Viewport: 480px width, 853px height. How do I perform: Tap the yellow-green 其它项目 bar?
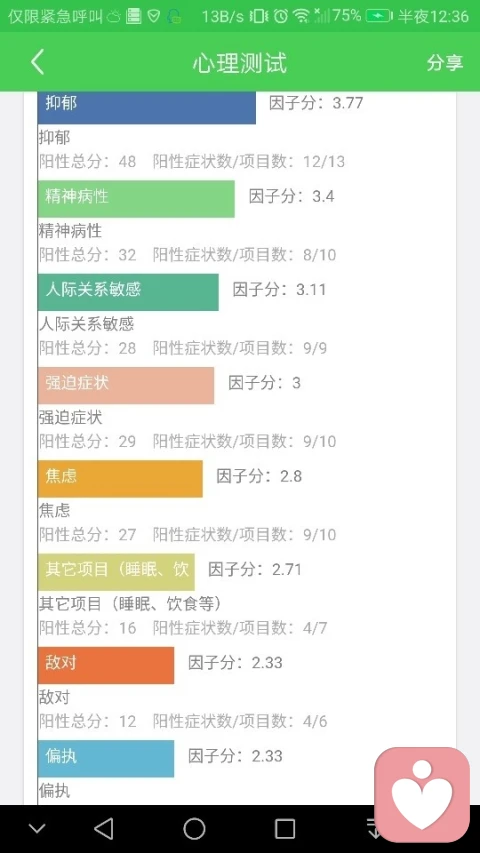click(116, 572)
